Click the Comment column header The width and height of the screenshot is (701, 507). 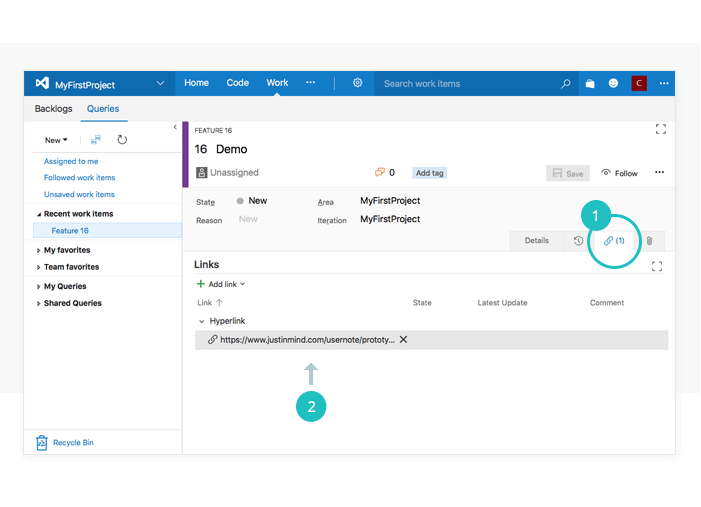607,303
